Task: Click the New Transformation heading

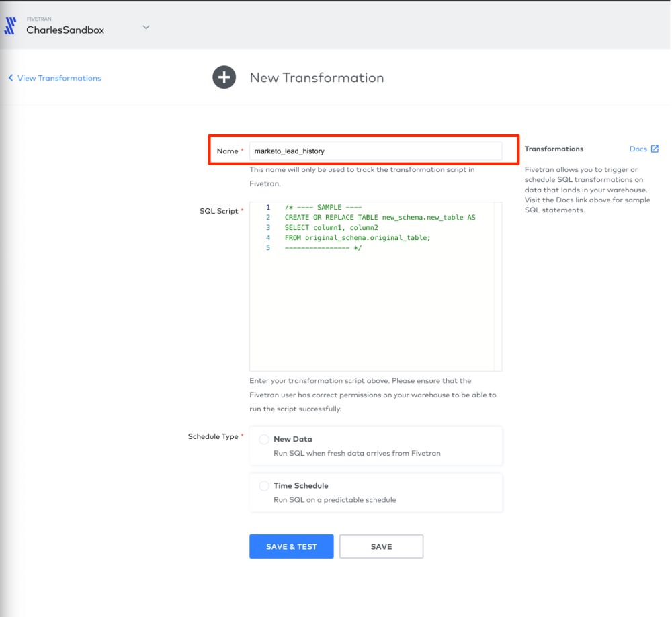Action: click(x=317, y=77)
